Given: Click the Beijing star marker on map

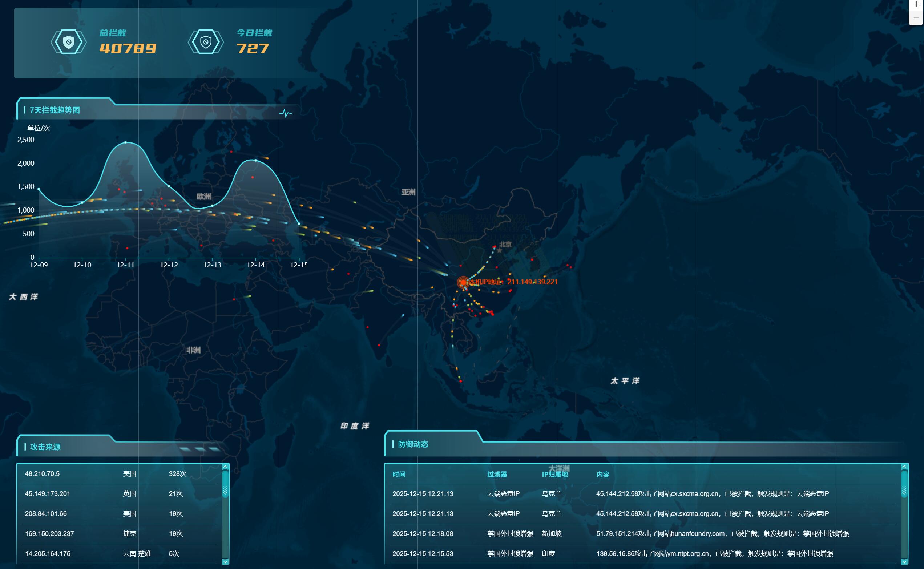Looking at the screenshot, I should coord(499,250).
